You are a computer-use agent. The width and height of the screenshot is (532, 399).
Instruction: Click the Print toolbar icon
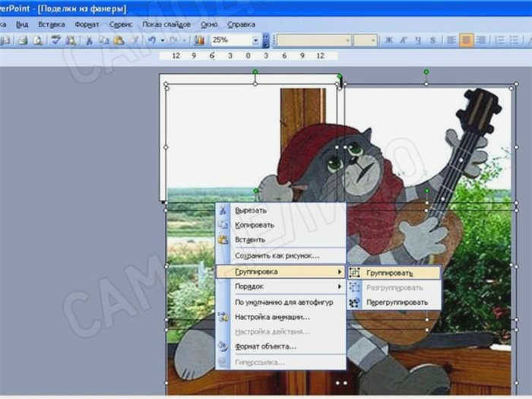[23, 40]
